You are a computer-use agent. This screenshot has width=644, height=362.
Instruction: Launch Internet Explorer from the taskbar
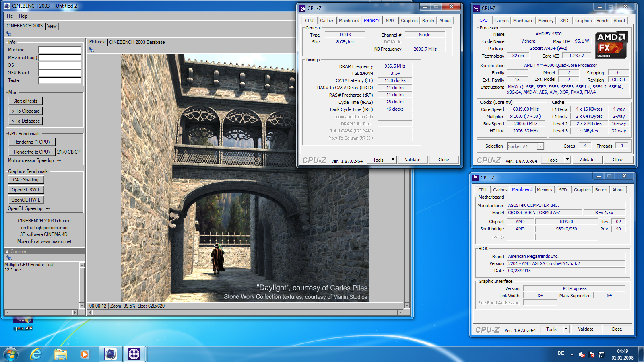[x=36, y=354]
